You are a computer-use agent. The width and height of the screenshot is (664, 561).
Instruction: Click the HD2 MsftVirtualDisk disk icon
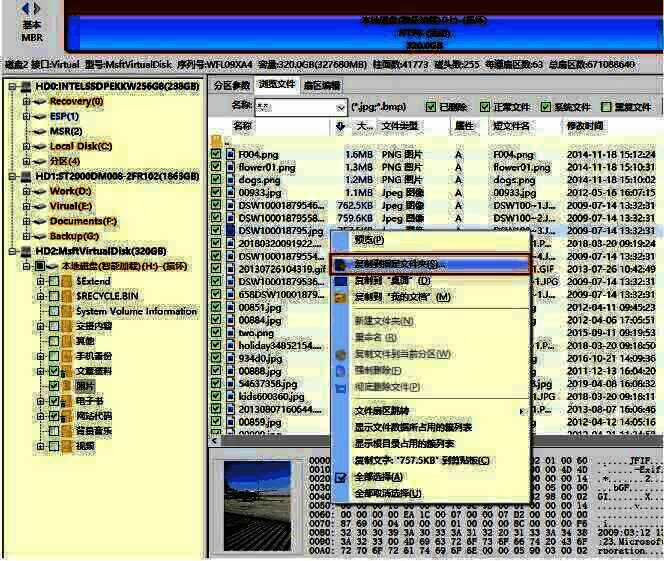click(26, 251)
